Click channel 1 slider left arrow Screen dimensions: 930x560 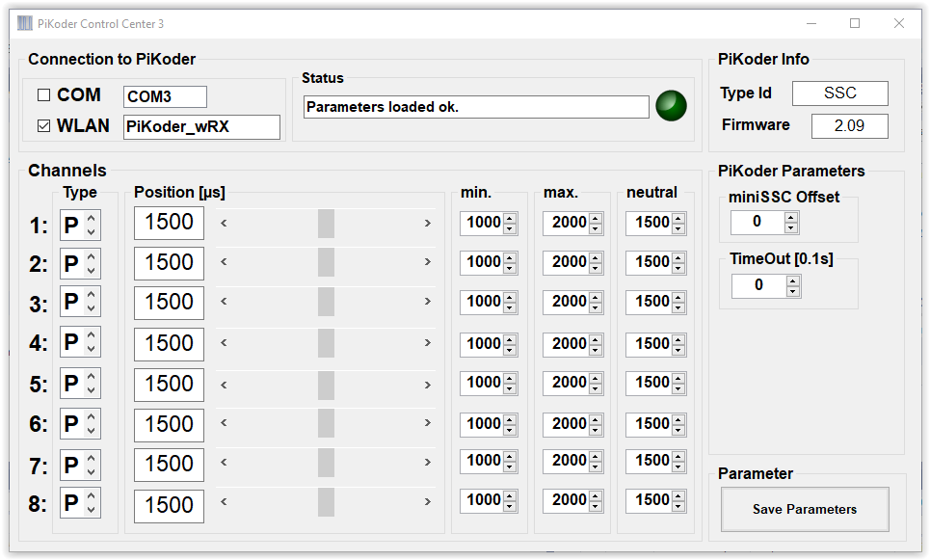[x=224, y=224]
